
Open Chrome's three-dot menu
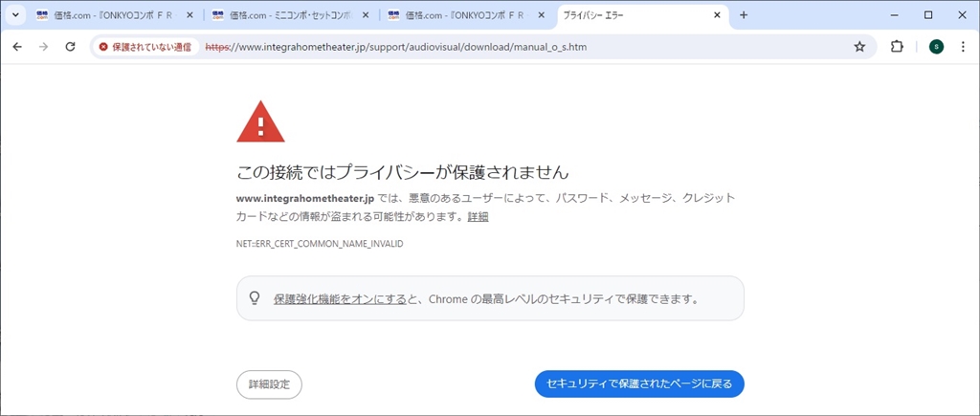click(963, 47)
